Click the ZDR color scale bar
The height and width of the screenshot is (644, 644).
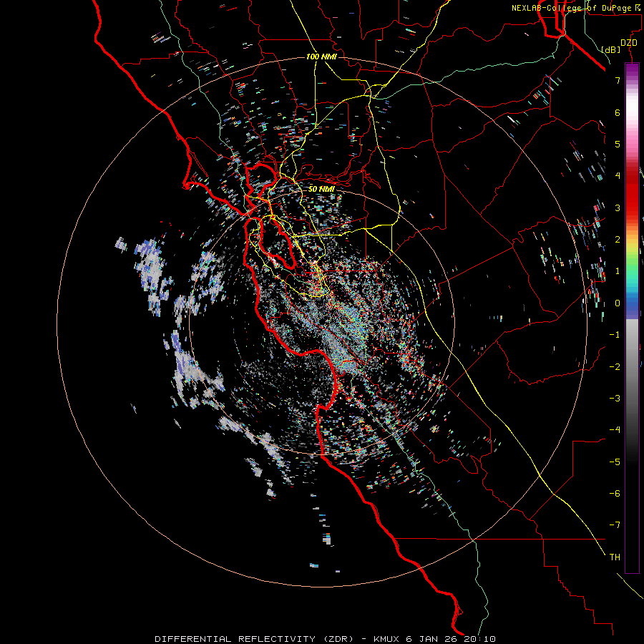[632, 318]
